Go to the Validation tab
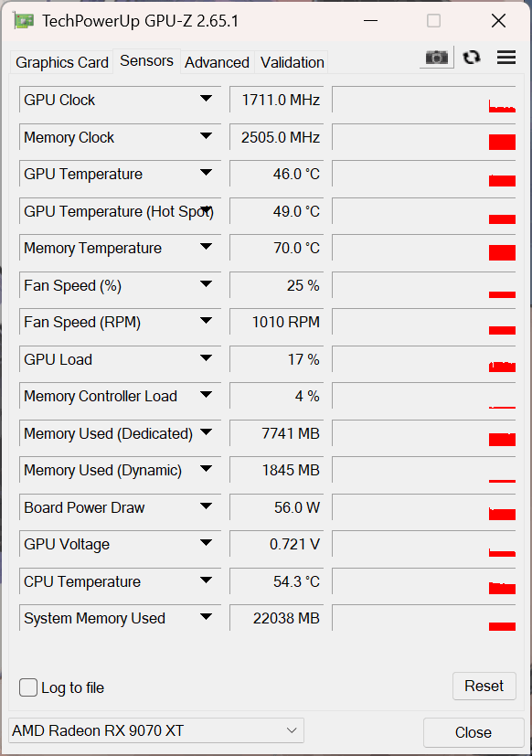Image resolution: width=532 pixels, height=756 pixels. tap(292, 62)
